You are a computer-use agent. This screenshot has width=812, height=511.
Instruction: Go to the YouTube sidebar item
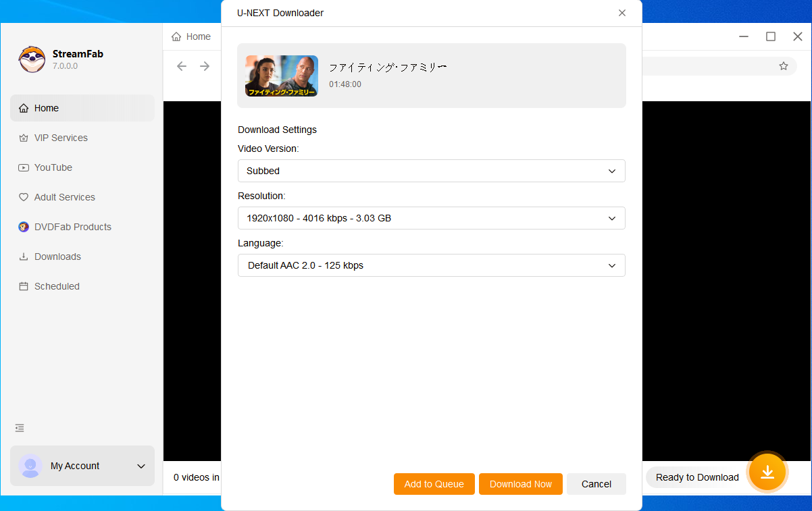tap(53, 167)
